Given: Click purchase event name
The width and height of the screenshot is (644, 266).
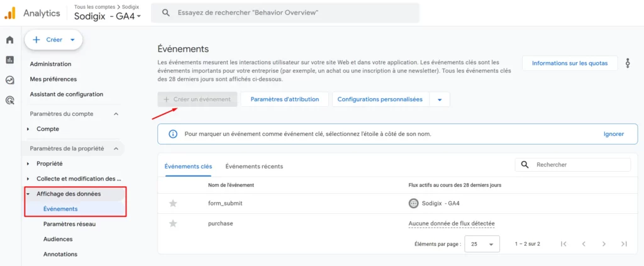Looking at the screenshot, I should 221,224.
